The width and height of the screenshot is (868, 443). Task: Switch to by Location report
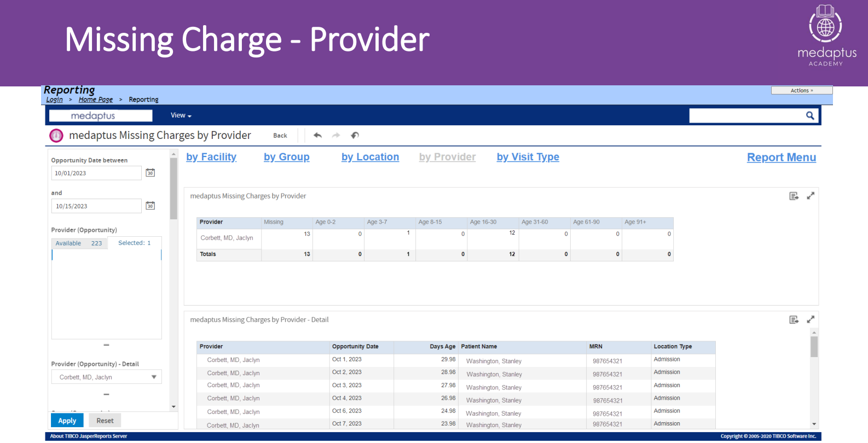click(371, 157)
